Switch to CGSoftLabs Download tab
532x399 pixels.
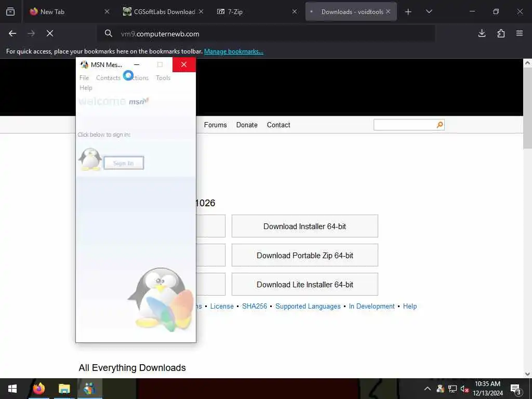click(x=163, y=11)
